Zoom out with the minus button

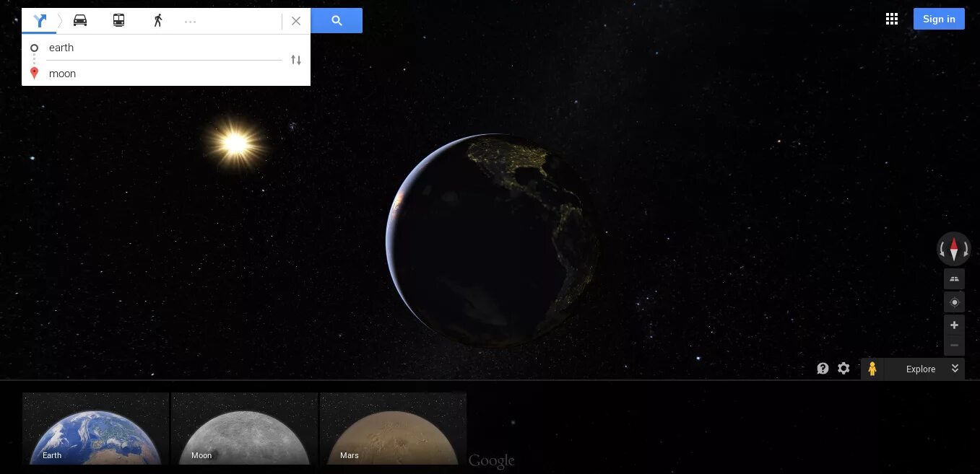954,345
